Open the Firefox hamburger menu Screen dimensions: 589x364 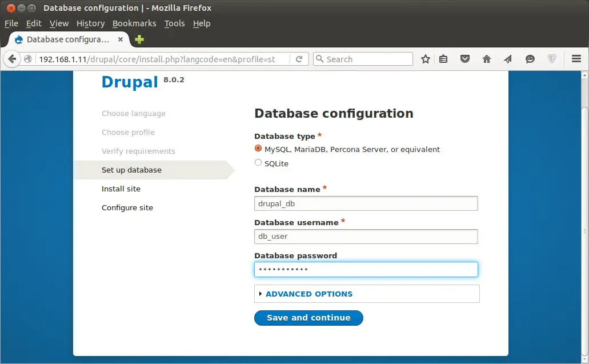(x=576, y=59)
